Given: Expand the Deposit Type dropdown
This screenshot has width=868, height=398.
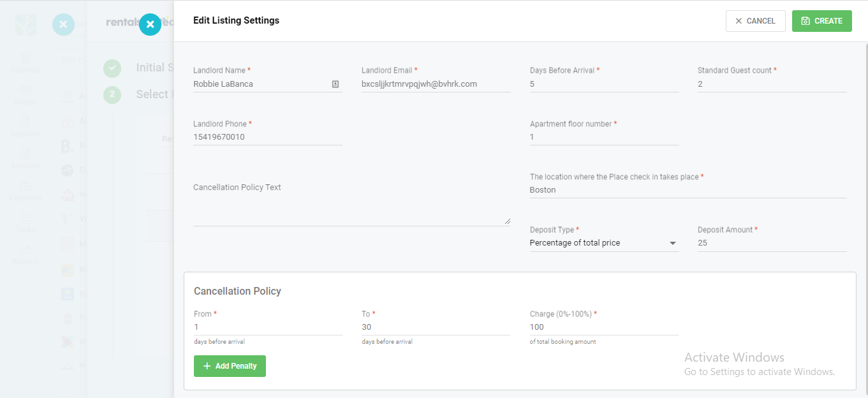Looking at the screenshot, I should tap(673, 243).
